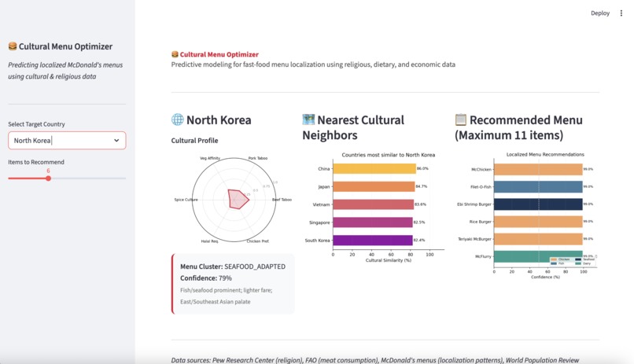The height and width of the screenshot is (364, 634).
Task: Click the 'Cultural Similarity (%)' axis label
Action: 389,260
